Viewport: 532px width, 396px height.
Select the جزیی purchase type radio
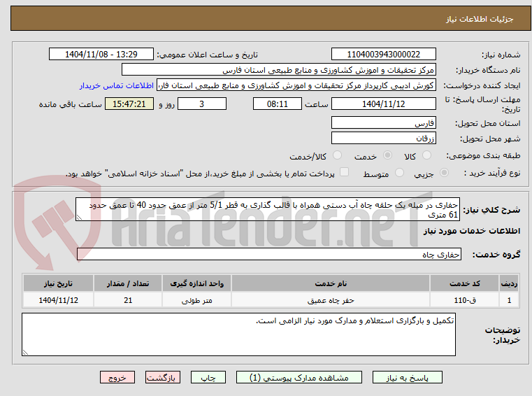click(444, 173)
